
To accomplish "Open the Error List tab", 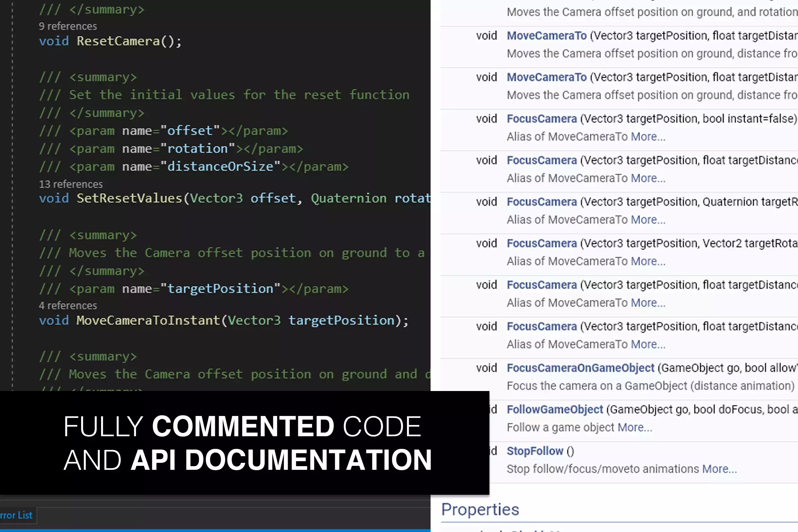I will coord(16,515).
